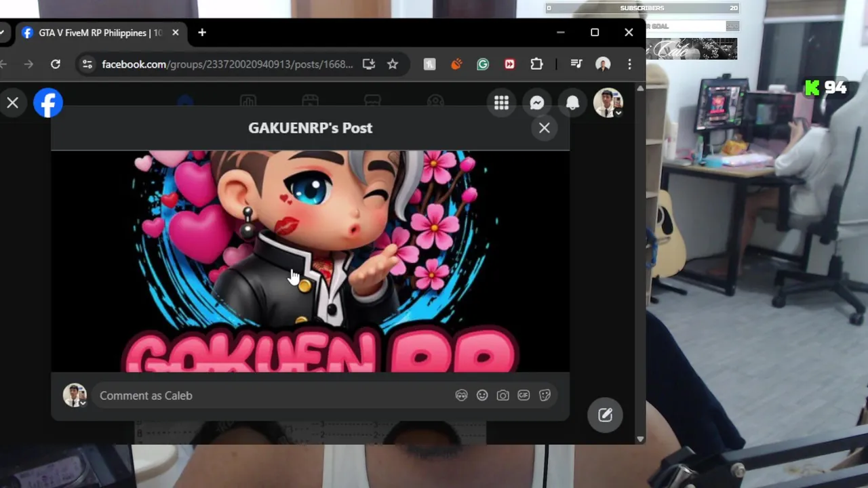Image resolution: width=868 pixels, height=488 pixels.
Task: Open the red fast-forward extension icon
Action: (509, 64)
